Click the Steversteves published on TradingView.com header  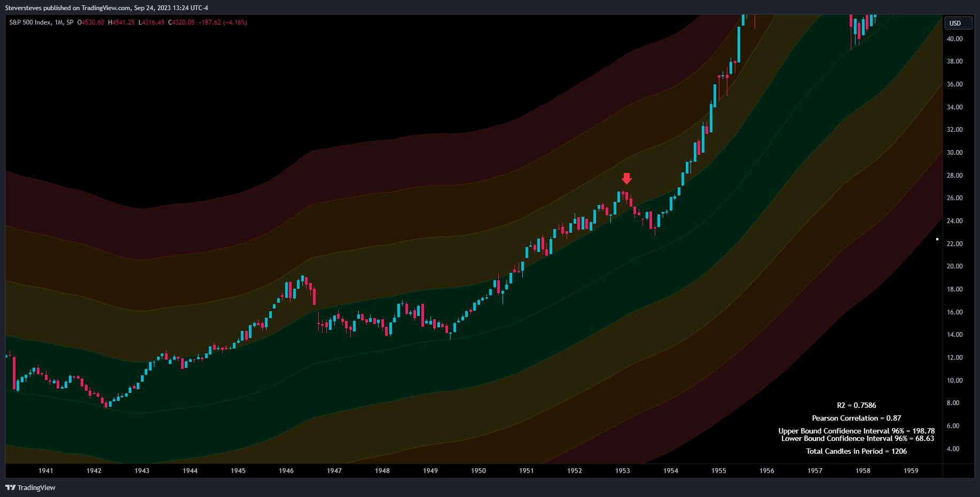pos(106,7)
